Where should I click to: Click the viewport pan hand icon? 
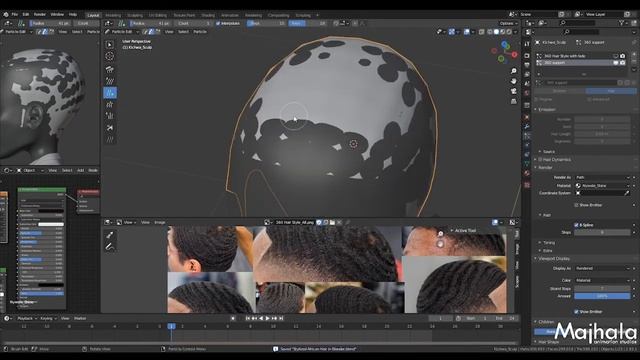click(x=513, y=81)
